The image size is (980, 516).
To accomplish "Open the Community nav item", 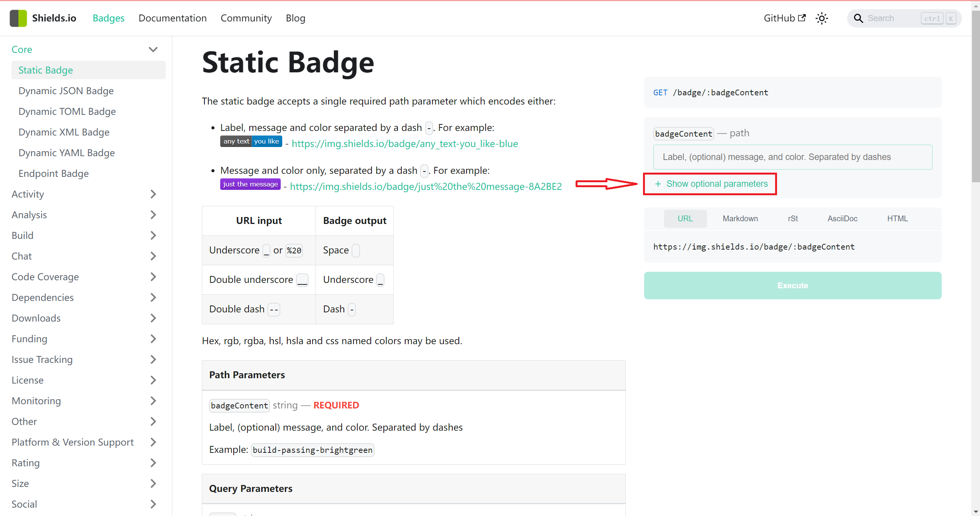I will 246,18.
